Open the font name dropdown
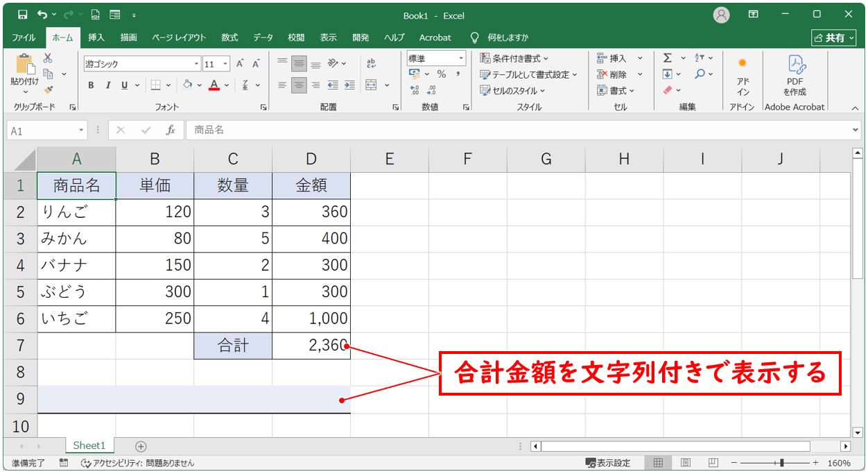Screen dimensions: 868x474 pyautogui.click(x=196, y=63)
